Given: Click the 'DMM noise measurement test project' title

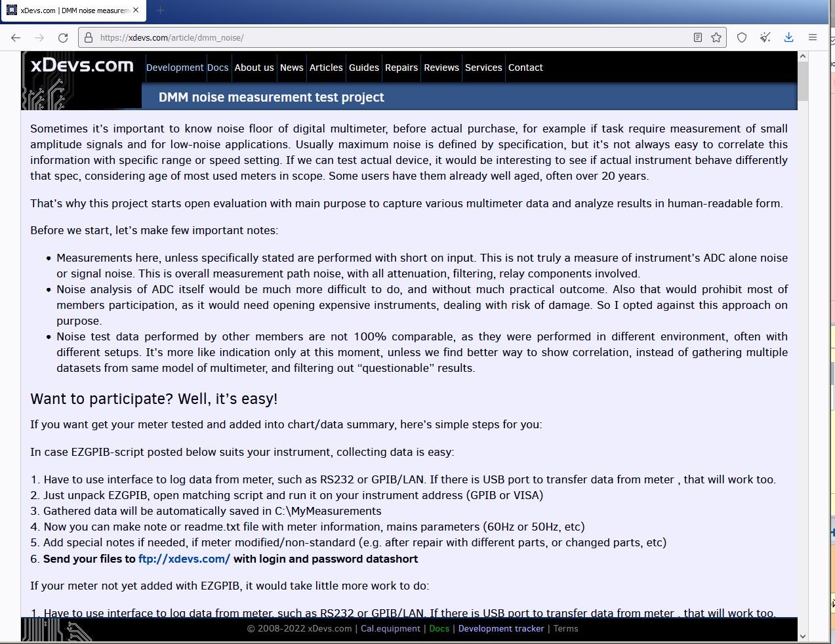Looking at the screenshot, I should pyautogui.click(x=272, y=97).
